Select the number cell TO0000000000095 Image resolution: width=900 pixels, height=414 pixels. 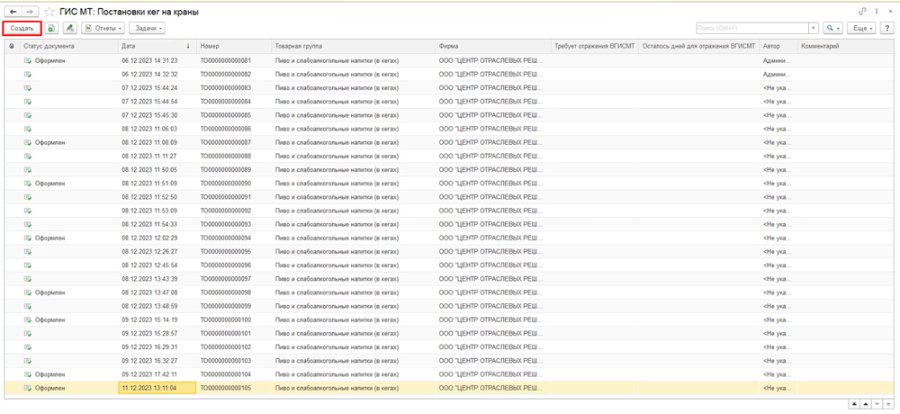click(x=226, y=252)
